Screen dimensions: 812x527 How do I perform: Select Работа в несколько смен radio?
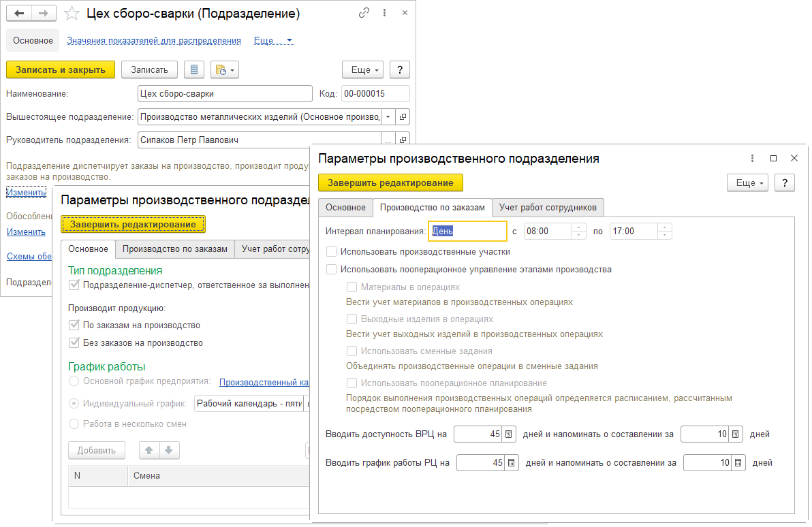click(x=74, y=424)
